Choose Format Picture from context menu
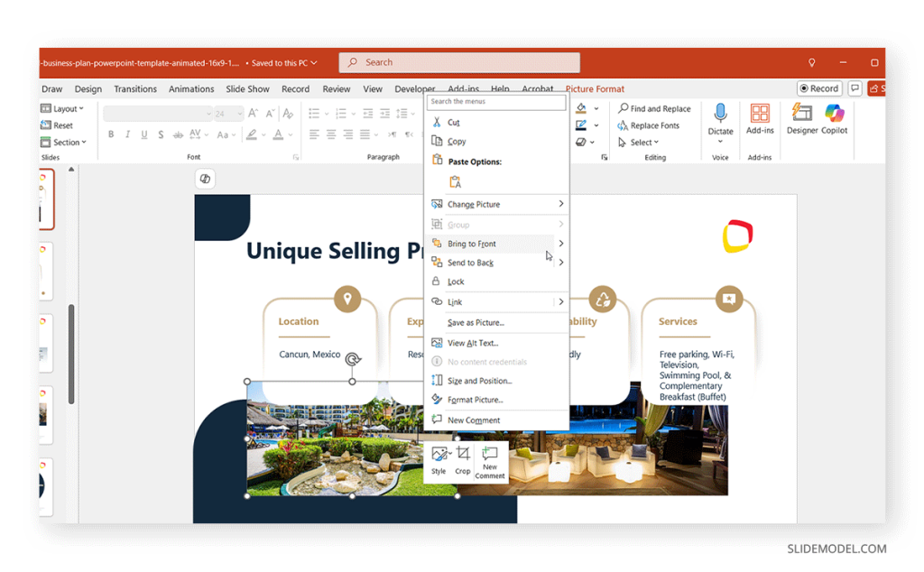The height and width of the screenshot is (572, 924). [475, 400]
